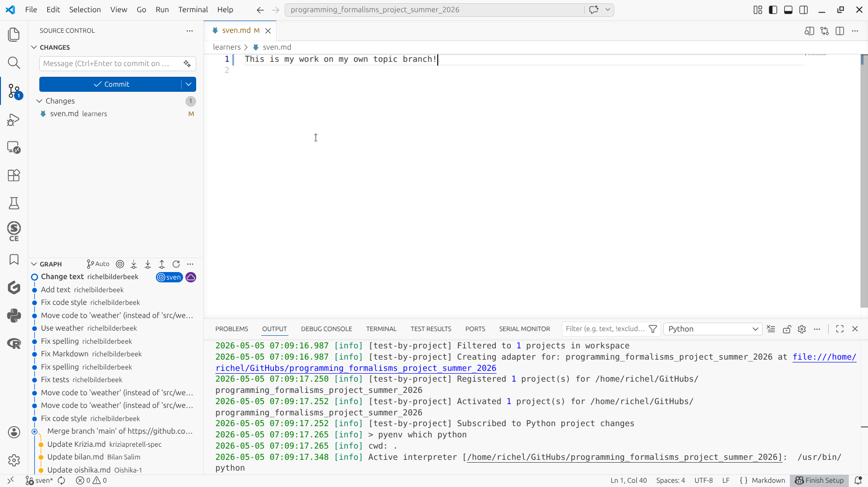Viewport: 868px width, 487px height.
Task: Collapse the CHANGES section header
Action: pyautogui.click(x=34, y=47)
